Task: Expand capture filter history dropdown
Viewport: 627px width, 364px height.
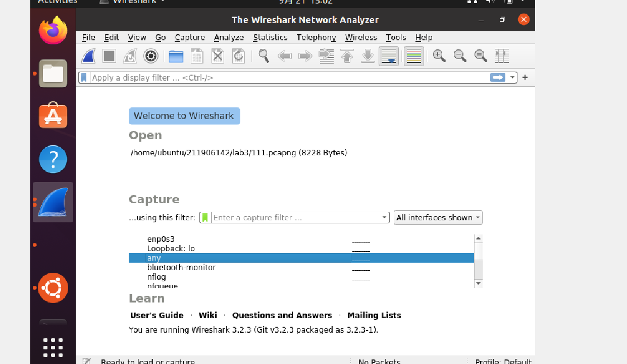Action: pos(385,218)
